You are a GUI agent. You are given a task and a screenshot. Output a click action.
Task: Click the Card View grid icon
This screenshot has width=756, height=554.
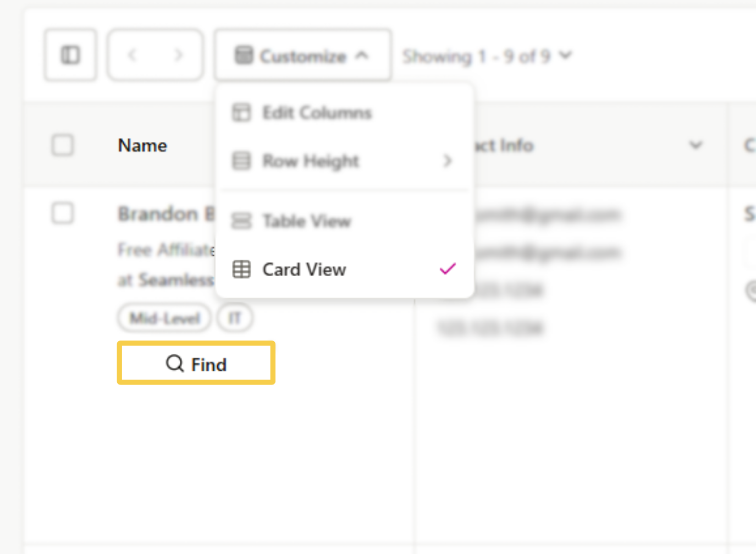(x=241, y=269)
